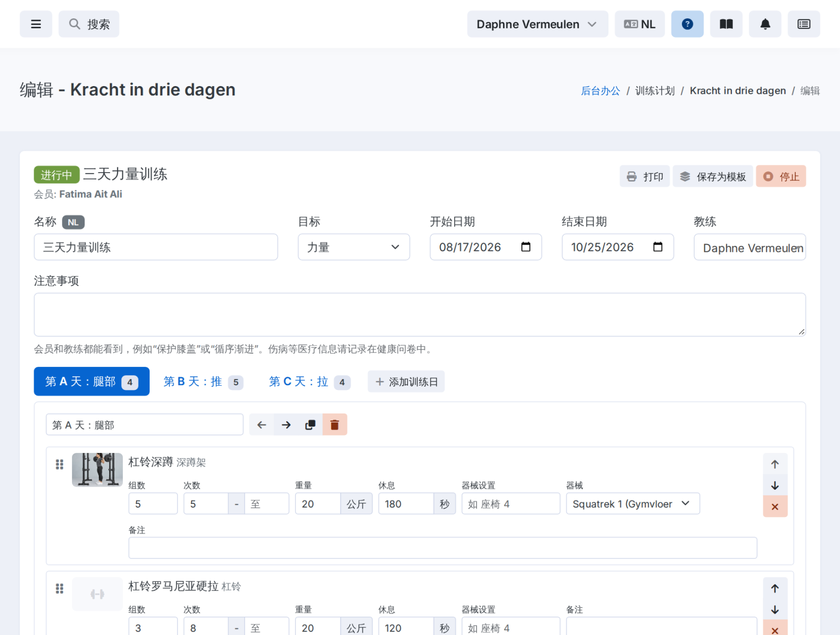The image size is (840, 635).
Task: Open the help question-mark button
Action: pos(687,24)
